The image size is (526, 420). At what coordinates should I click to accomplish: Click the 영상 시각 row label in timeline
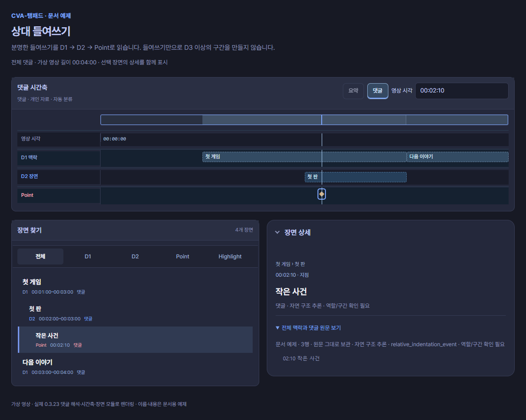coord(31,139)
